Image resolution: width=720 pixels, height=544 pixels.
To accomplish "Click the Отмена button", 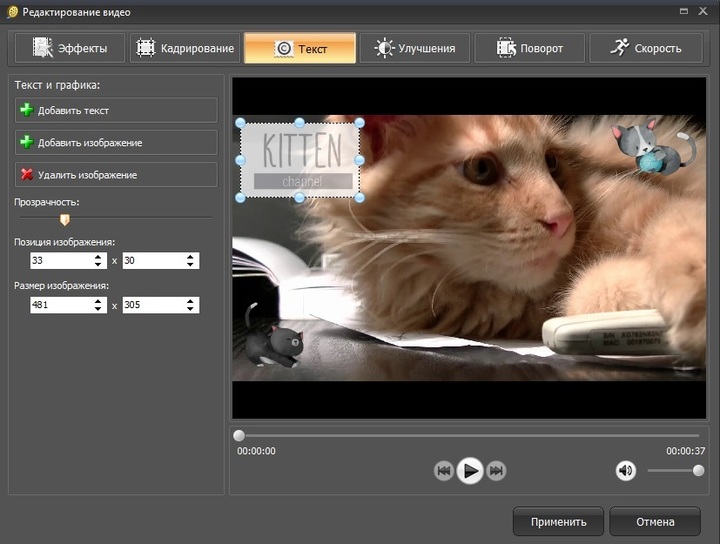I will [655, 522].
